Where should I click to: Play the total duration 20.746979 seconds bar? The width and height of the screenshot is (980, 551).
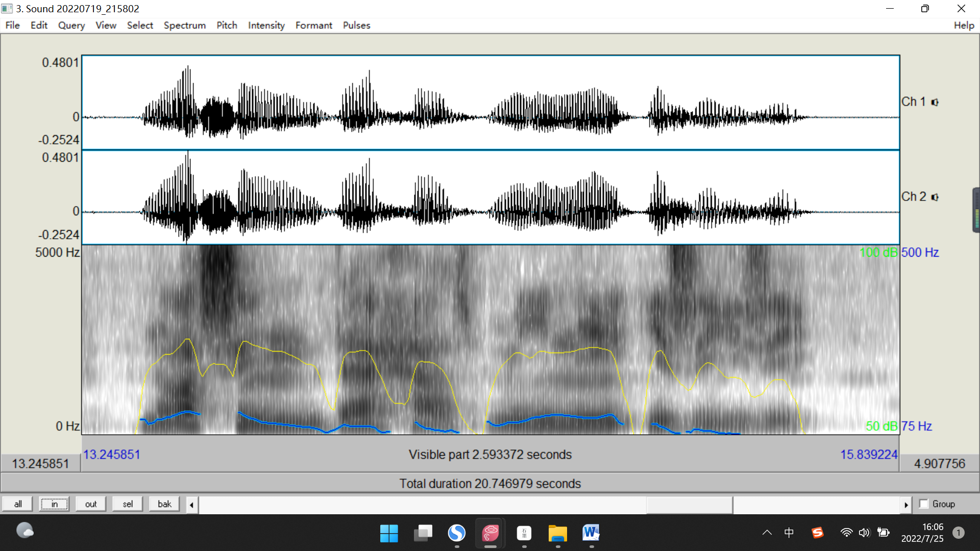490,483
